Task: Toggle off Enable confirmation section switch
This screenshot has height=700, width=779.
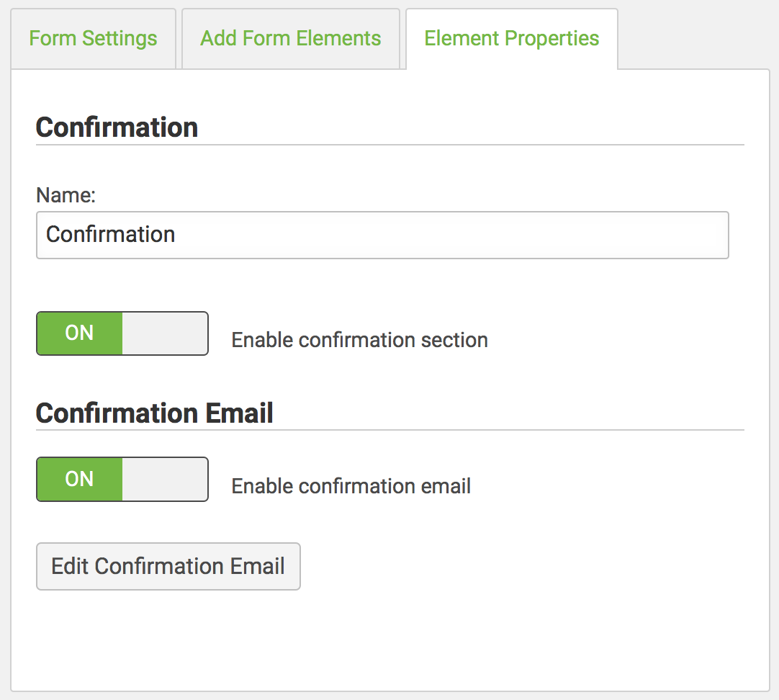Action: (x=122, y=333)
